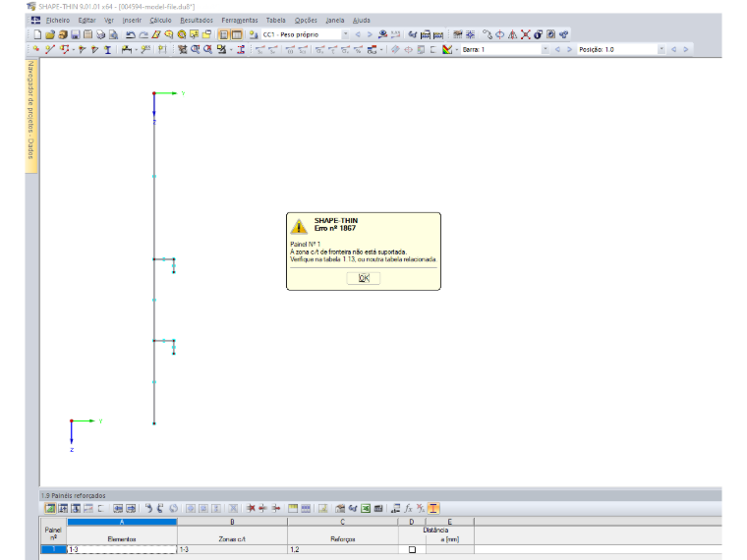Viewport: 747px width, 560px height.
Task: Undo the last action
Action: 130,34
